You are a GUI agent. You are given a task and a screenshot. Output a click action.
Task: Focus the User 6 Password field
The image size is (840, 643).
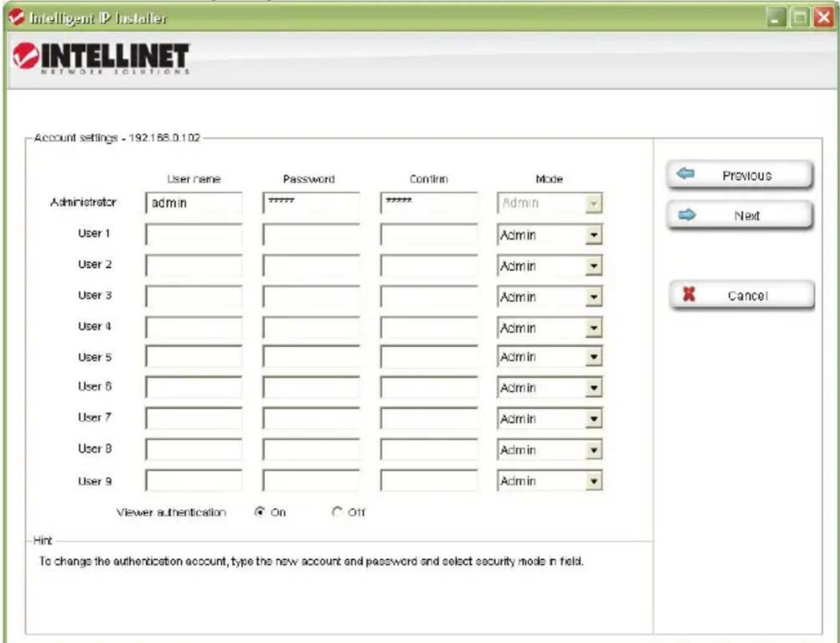click(x=311, y=387)
